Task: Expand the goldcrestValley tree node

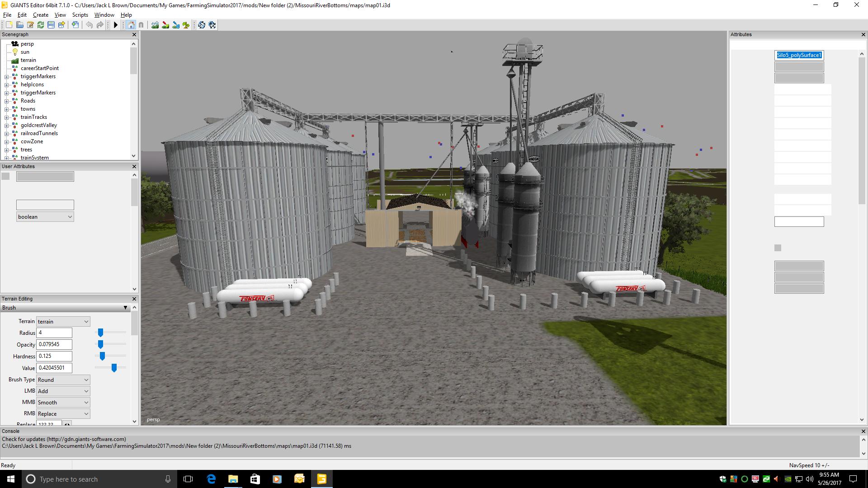Action: click(7, 125)
